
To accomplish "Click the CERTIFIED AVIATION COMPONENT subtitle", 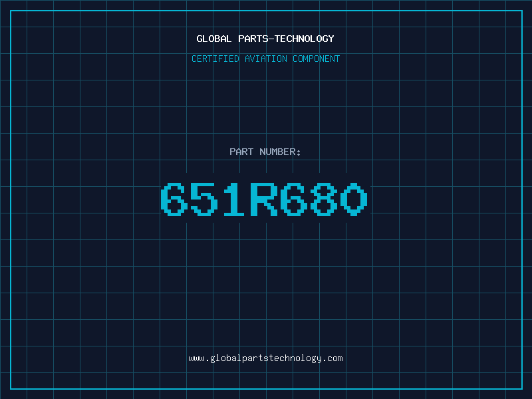I will point(265,59).
